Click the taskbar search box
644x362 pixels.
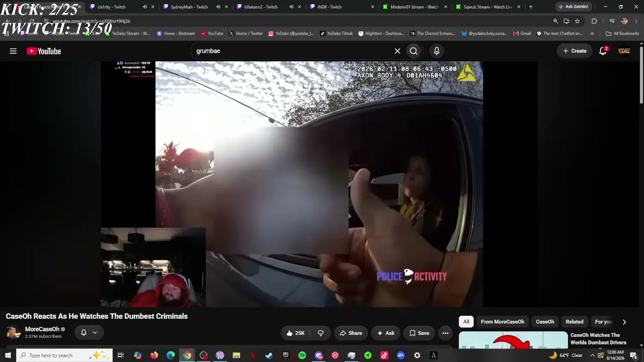tap(64, 355)
